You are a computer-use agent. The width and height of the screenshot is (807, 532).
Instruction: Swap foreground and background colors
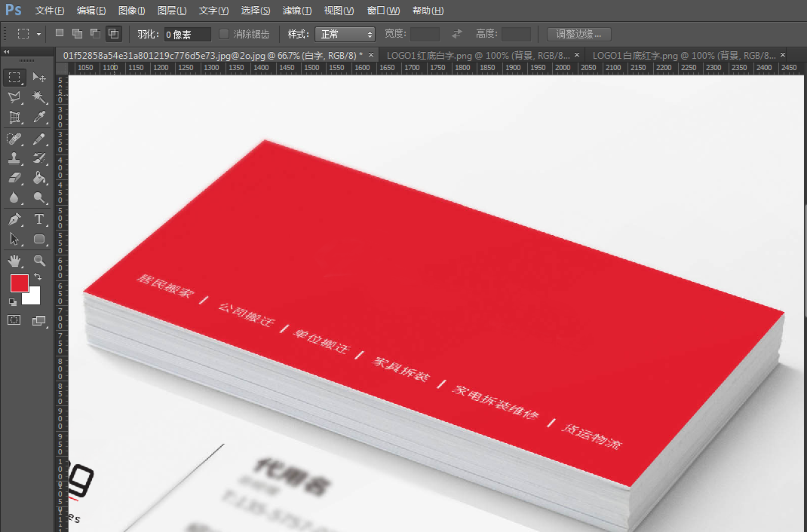coord(38,277)
